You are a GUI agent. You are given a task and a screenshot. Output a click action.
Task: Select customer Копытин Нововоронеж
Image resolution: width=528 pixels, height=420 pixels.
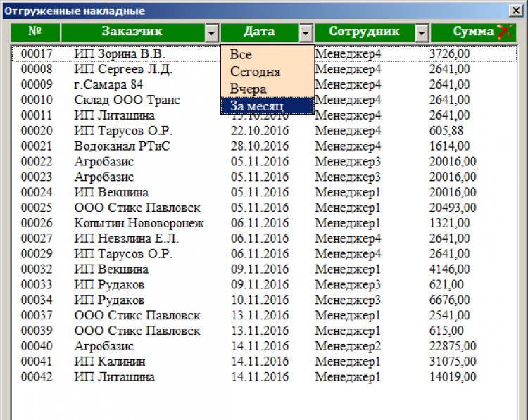pyautogui.click(x=139, y=223)
